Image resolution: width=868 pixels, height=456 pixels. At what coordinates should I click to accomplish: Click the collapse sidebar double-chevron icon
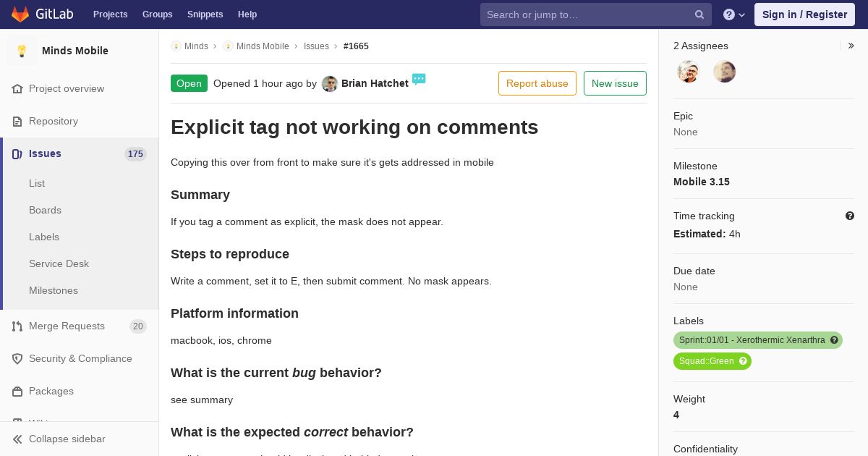[17, 439]
